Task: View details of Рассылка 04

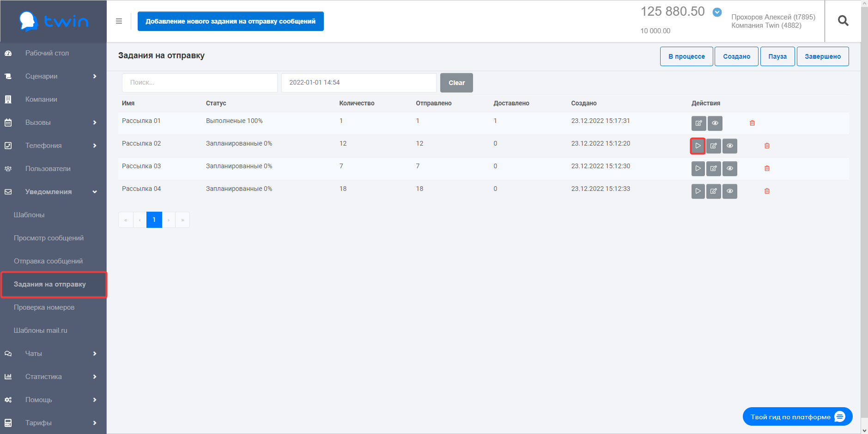Action: pyautogui.click(x=729, y=191)
